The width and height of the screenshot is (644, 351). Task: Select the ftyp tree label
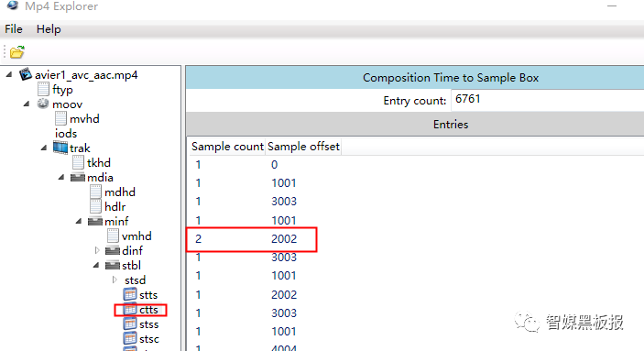pos(62,90)
